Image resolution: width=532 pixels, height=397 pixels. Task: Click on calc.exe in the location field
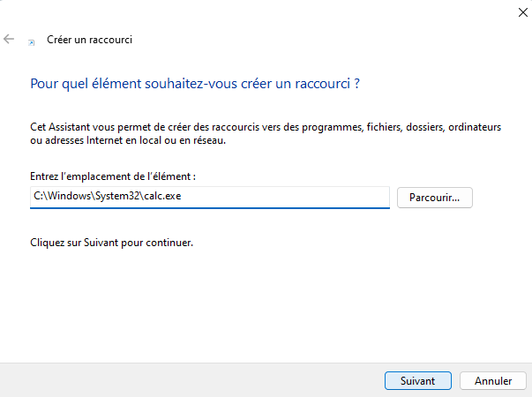162,196
